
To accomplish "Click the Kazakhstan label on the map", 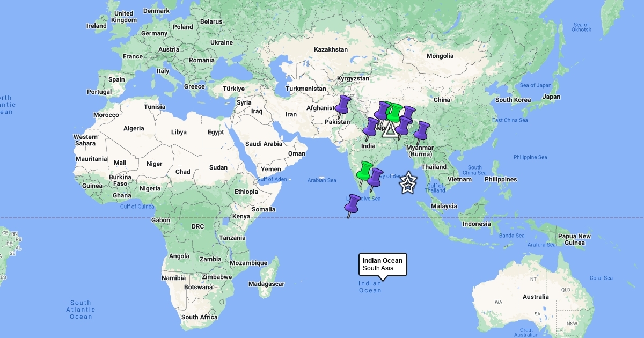I will coord(331,49).
